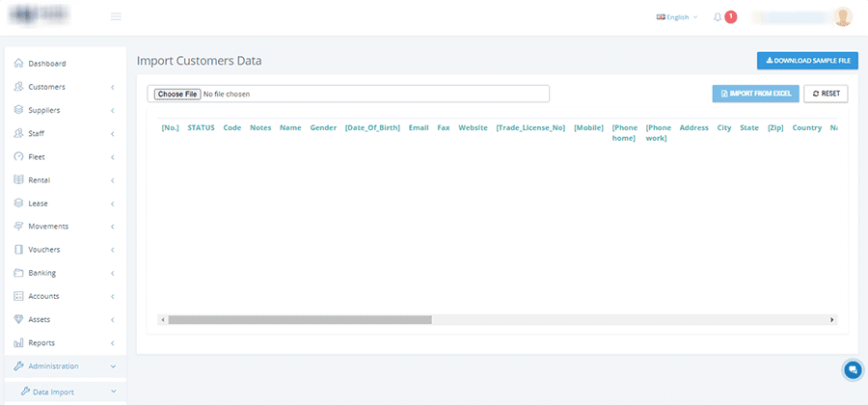Click the [Zip] column header
The height and width of the screenshot is (405, 868).
pyautogui.click(x=775, y=128)
